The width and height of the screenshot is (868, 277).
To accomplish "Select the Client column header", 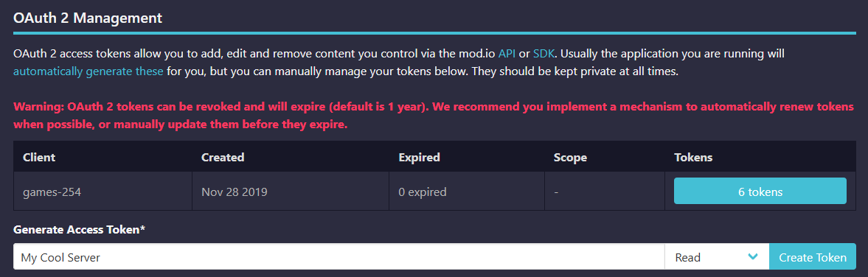I will [x=39, y=157].
